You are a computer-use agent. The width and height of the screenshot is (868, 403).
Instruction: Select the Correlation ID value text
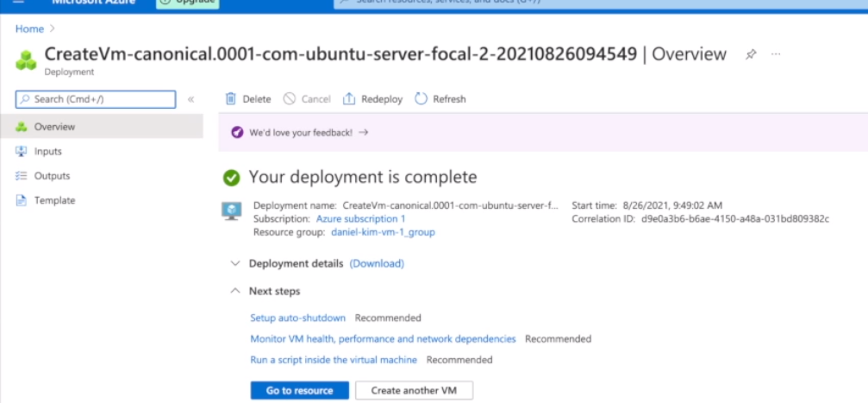coord(735,219)
